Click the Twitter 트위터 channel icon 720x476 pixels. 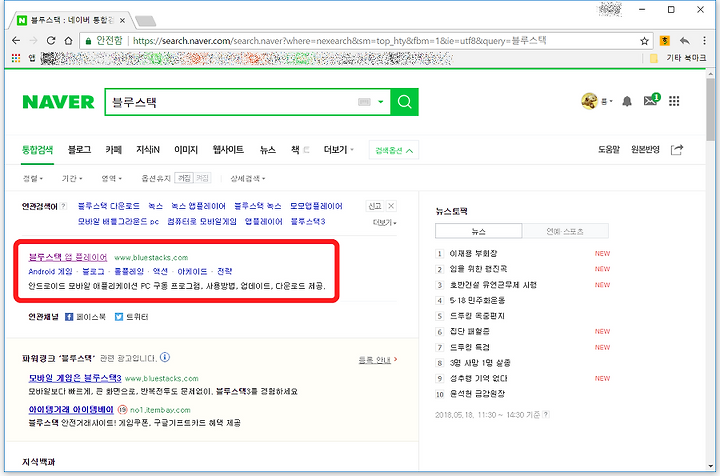[x=118, y=317]
